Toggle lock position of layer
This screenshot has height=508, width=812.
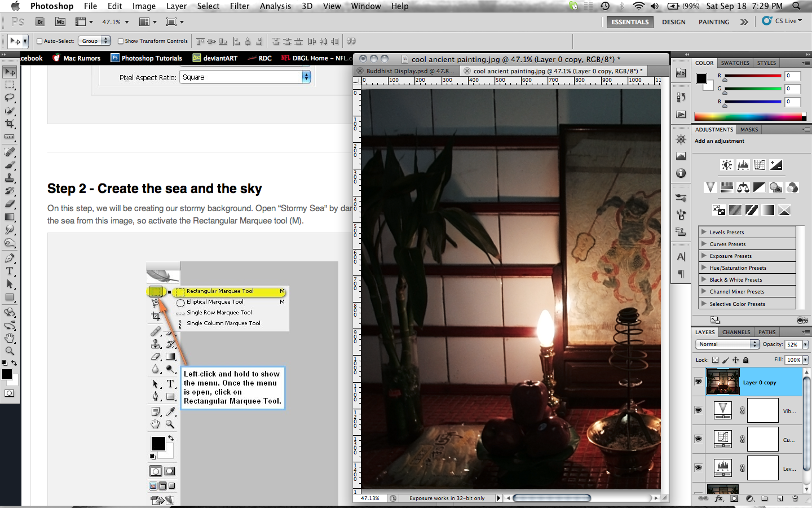click(736, 360)
